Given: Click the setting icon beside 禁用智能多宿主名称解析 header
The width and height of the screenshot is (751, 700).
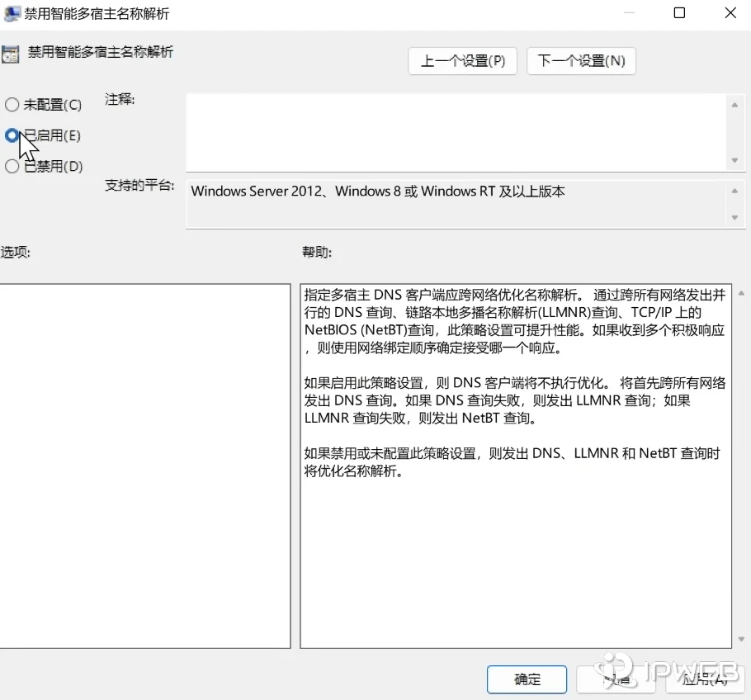Looking at the screenshot, I should 11,53.
